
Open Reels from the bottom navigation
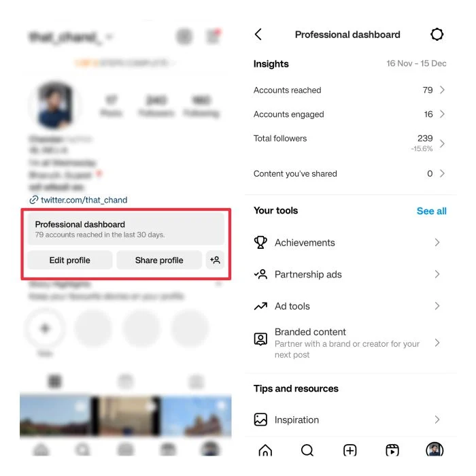(392, 450)
